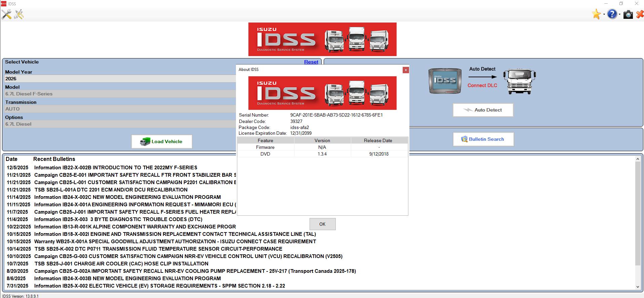Click release date 9/12/2018 cell

(x=379, y=154)
